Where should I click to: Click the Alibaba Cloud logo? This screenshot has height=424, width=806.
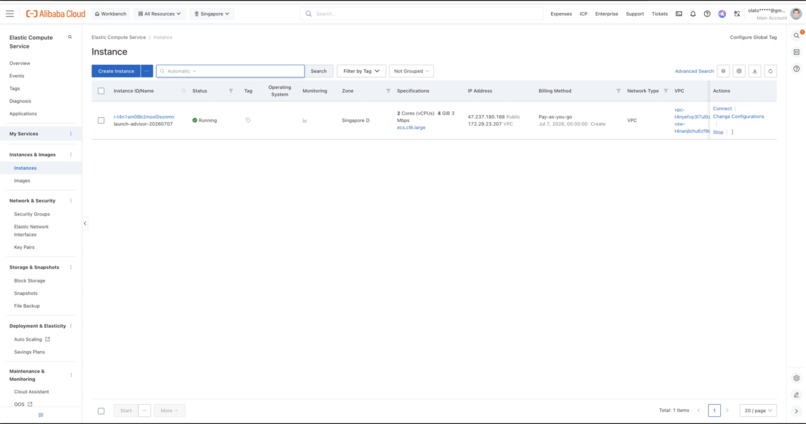(x=56, y=14)
